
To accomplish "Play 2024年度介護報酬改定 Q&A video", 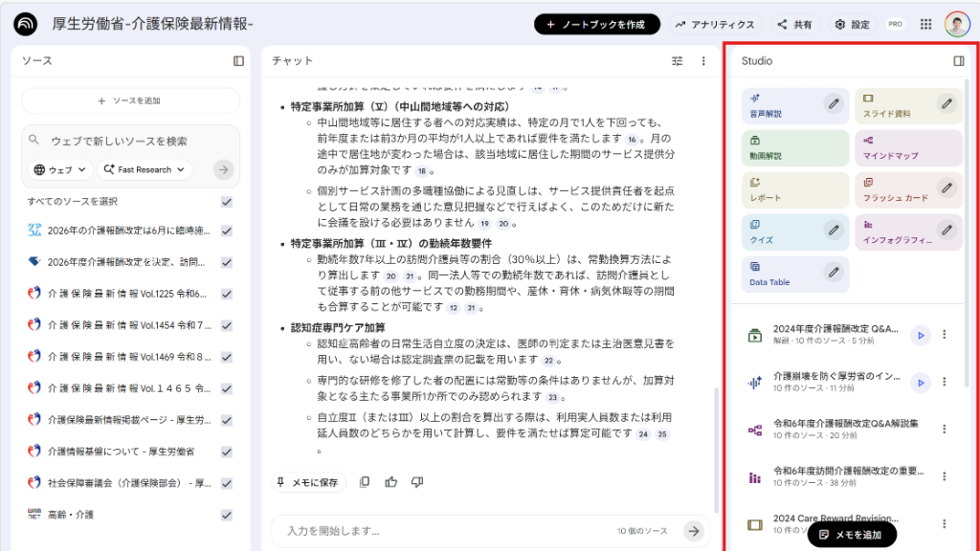I will 921,335.
